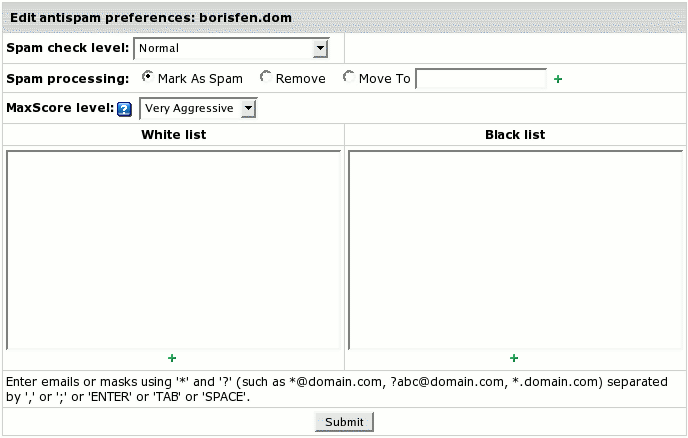
Task: Click the Spam check level label
Action: pyautogui.click(x=68, y=47)
